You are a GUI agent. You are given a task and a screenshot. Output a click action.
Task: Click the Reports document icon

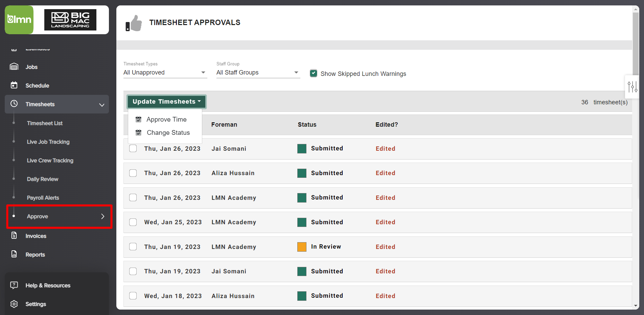point(14,254)
